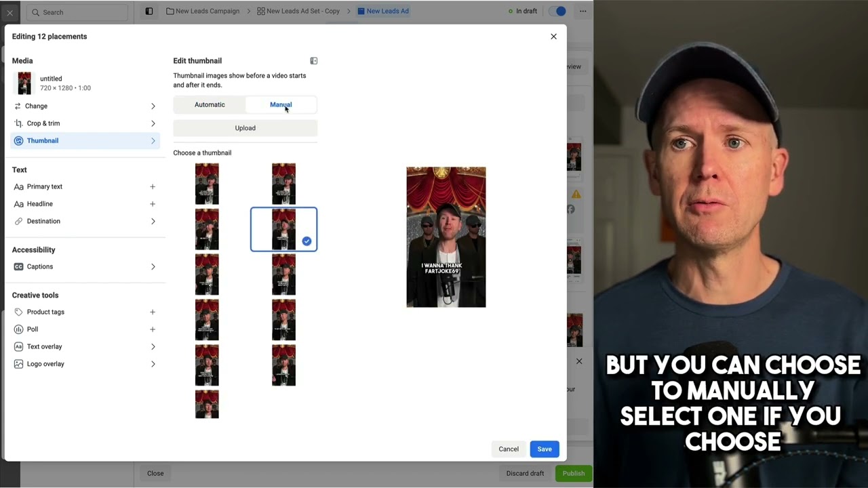Click the Discard draft button
The height and width of the screenshot is (488, 868).
coord(525,473)
